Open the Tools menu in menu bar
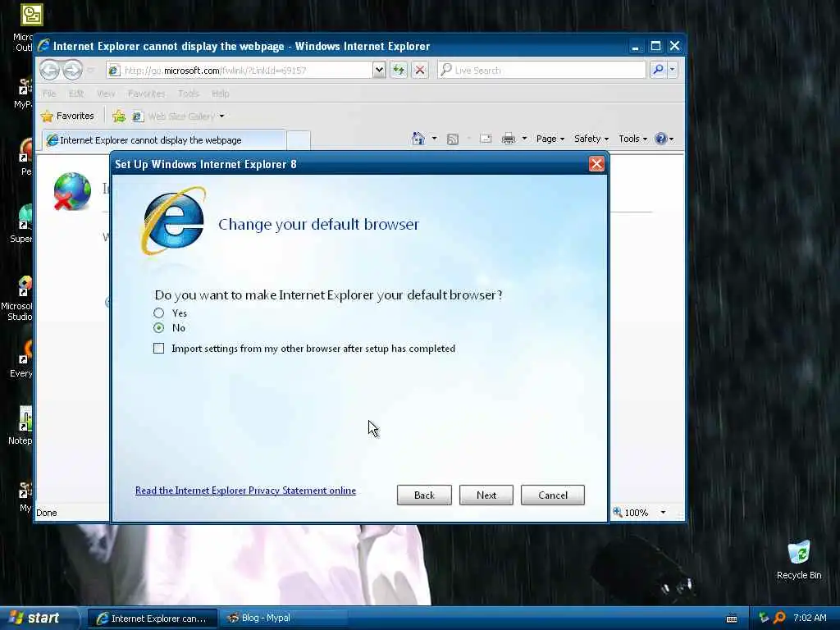 pyautogui.click(x=188, y=94)
